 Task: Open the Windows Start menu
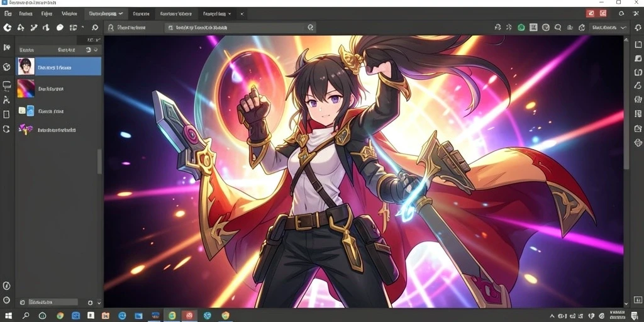tap(8, 316)
